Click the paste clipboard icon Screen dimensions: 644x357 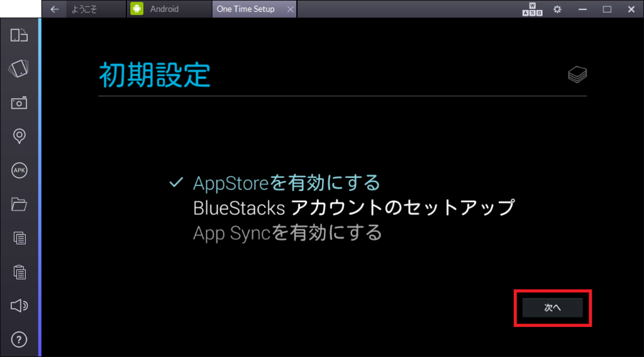coord(19,272)
